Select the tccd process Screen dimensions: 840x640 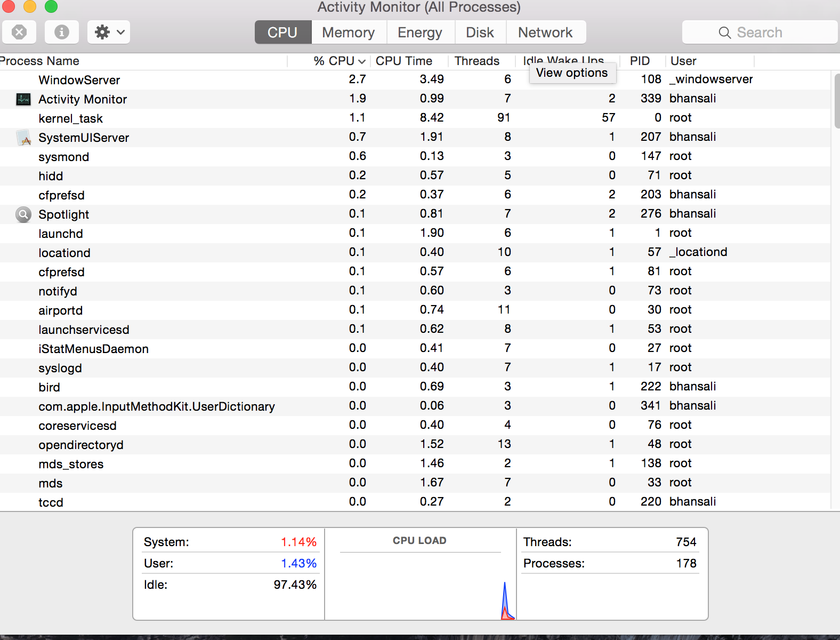415,502
